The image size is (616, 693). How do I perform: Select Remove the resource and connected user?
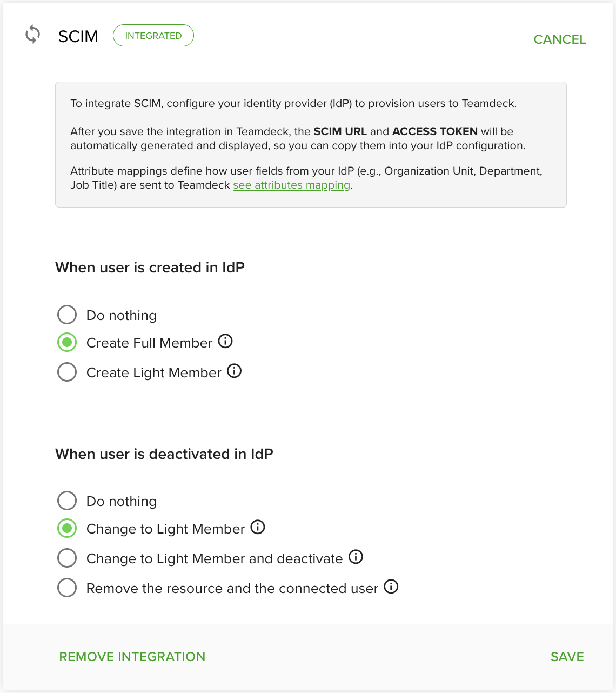67,588
